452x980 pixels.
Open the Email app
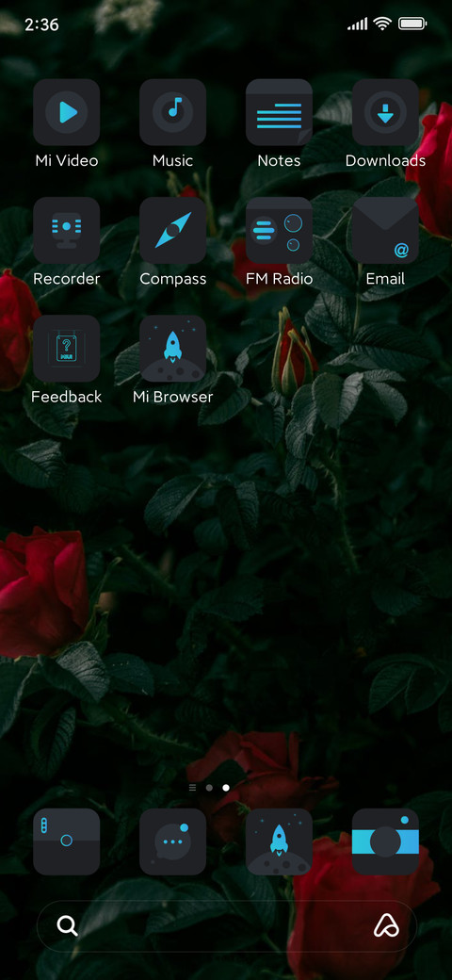[385, 231]
